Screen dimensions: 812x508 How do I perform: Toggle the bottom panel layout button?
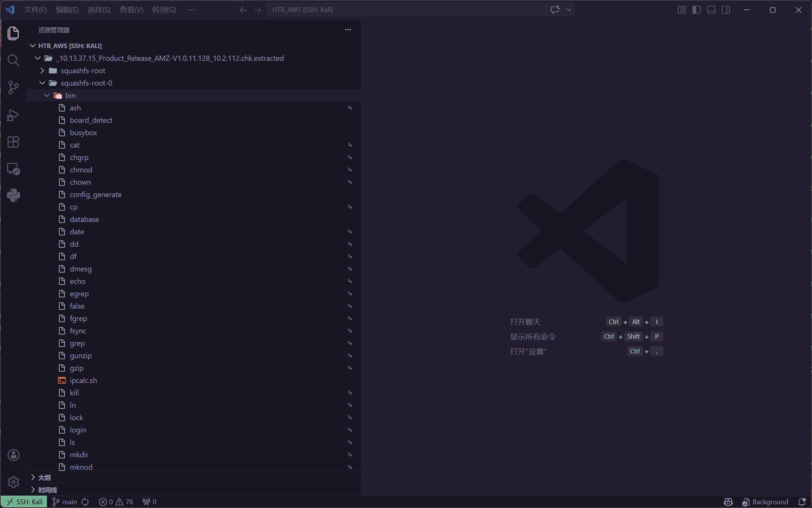pyautogui.click(x=711, y=10)
